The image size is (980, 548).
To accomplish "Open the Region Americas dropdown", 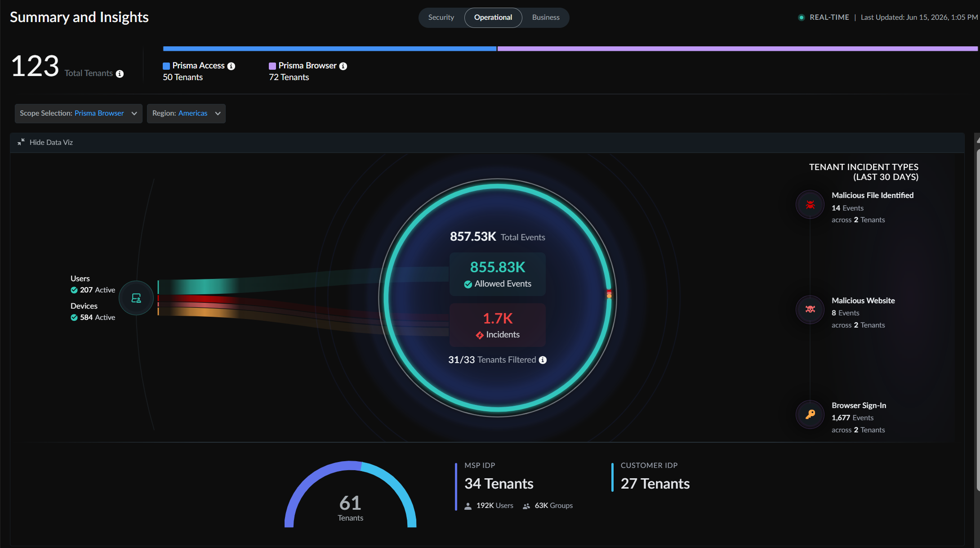I will click(186, 113).
